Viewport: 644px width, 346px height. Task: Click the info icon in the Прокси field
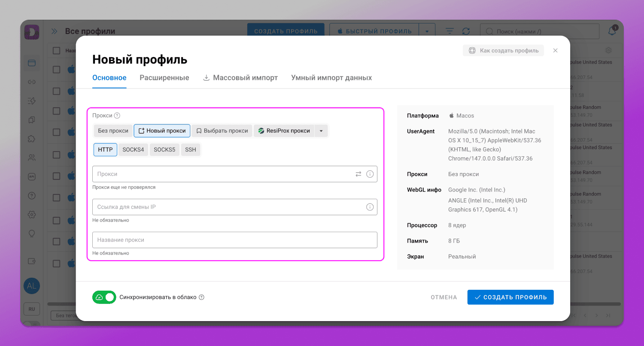tap(370, 174)
